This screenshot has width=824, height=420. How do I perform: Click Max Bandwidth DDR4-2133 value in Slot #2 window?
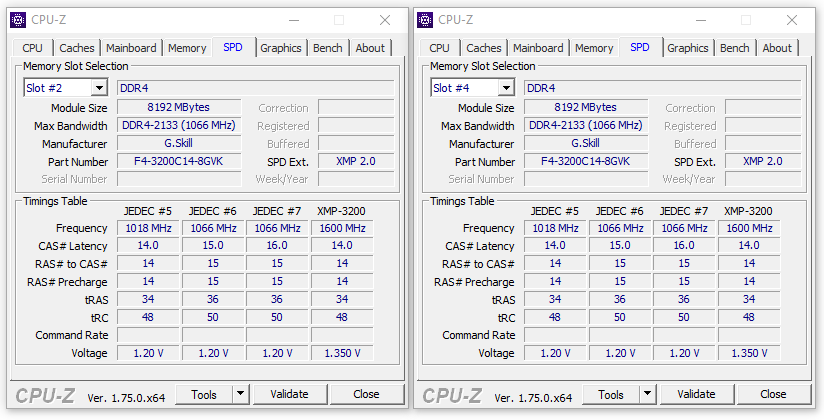click(x=179, y=125)
